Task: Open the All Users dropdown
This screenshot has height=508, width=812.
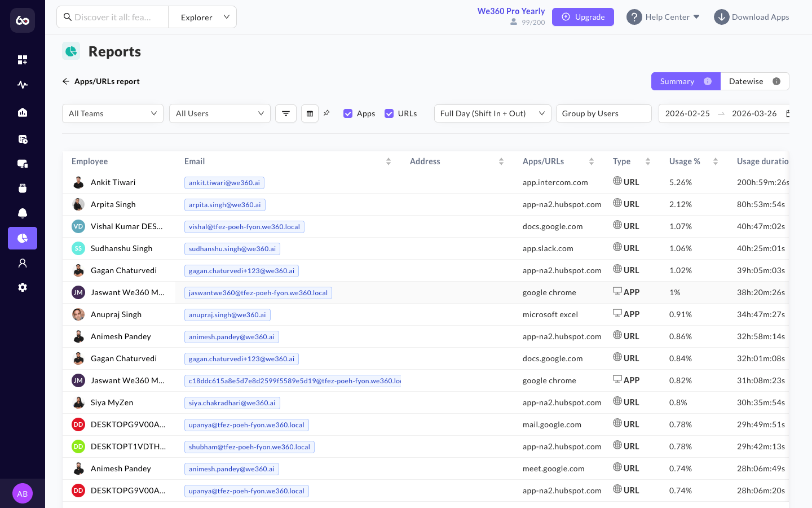Action: pyautogui.click(x=220, y=113)
